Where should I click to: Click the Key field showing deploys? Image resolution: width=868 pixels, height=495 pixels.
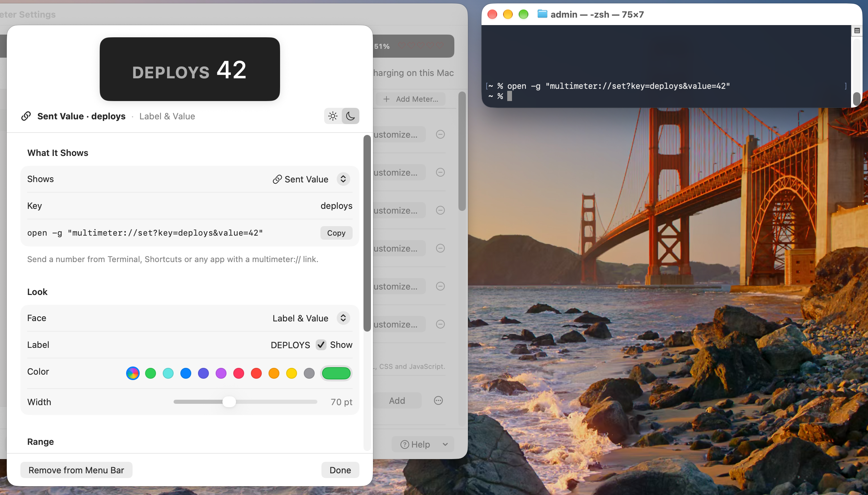(336, 206)
